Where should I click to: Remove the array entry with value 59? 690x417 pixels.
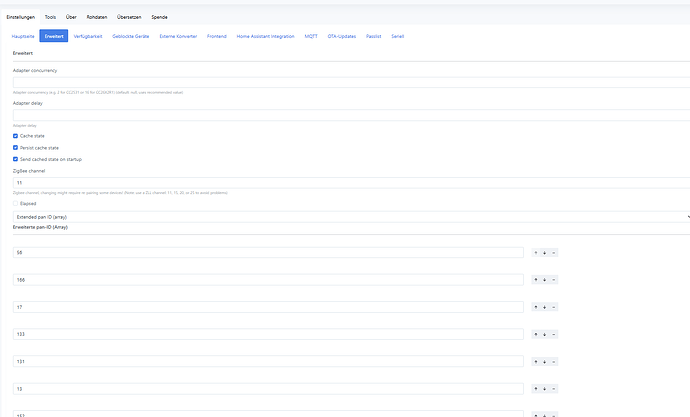coord(554,252)
